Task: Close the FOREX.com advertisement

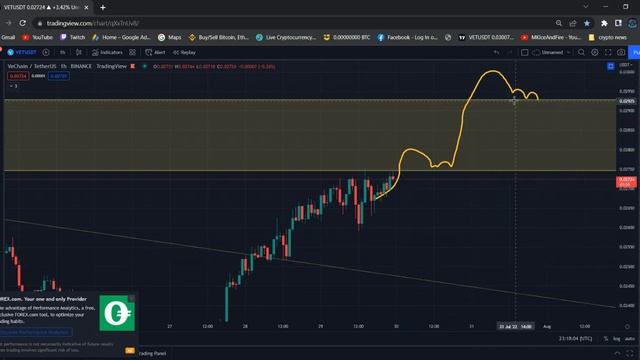Action: click(x=131, y=298)
